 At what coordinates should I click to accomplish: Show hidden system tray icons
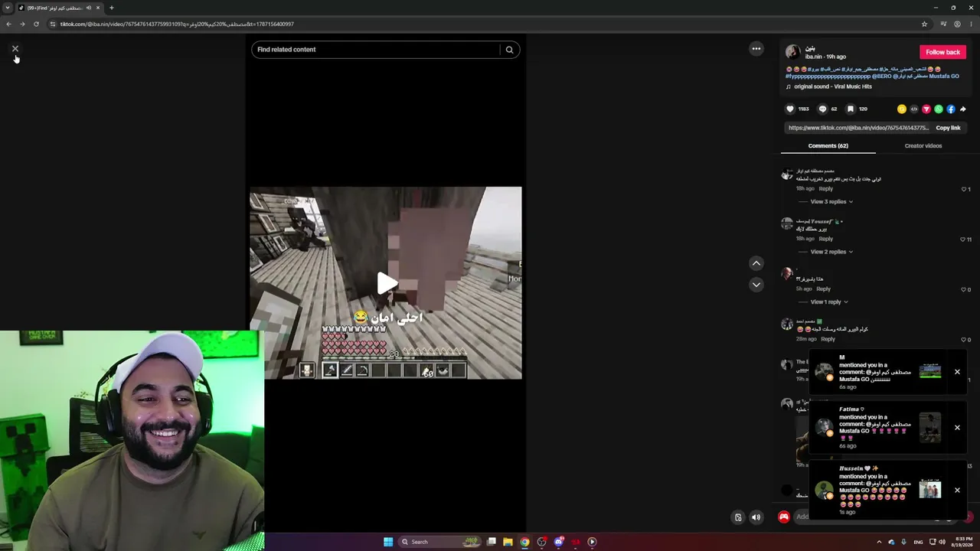879,542
